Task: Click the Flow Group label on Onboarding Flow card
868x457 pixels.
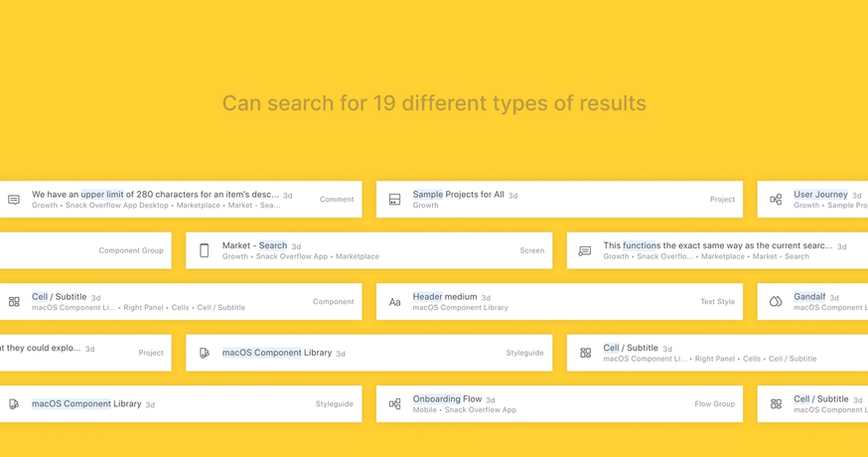Action: [715, 403]
